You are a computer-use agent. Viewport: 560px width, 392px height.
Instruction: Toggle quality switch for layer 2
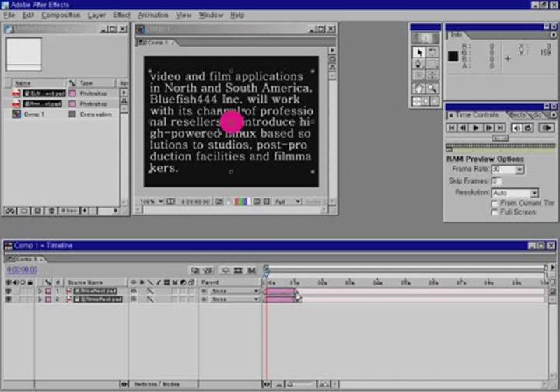coord(150,299)
